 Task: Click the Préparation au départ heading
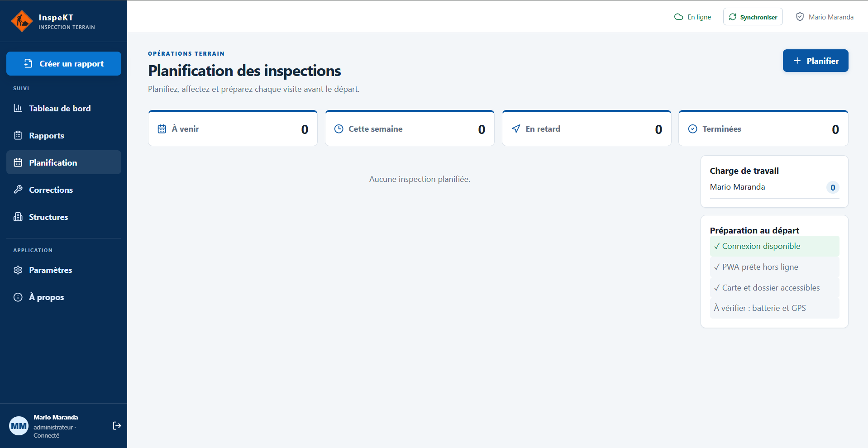coord(754,230)
